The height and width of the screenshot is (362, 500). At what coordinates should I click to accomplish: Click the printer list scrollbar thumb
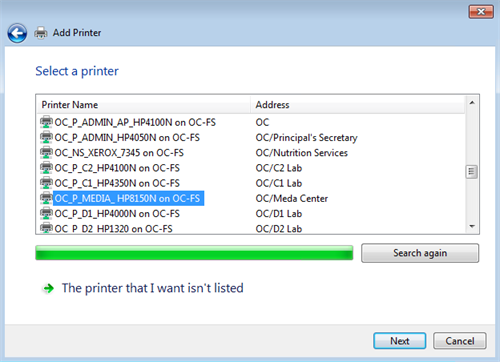click(x=471, y=172)
